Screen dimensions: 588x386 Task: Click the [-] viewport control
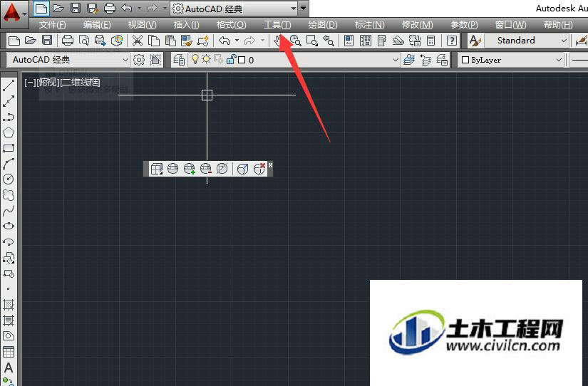tap(30, 82)
